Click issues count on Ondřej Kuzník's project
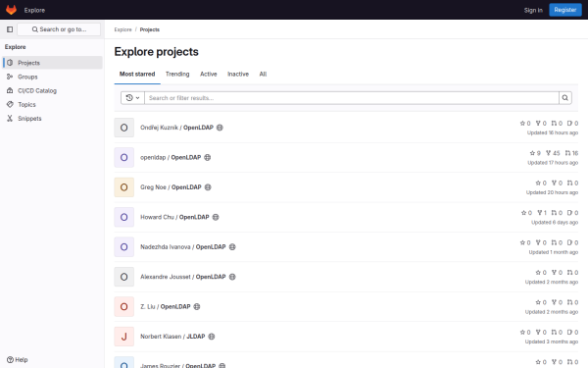The height and width of the screenshot is (368, 588). click(x=572, y=124)
